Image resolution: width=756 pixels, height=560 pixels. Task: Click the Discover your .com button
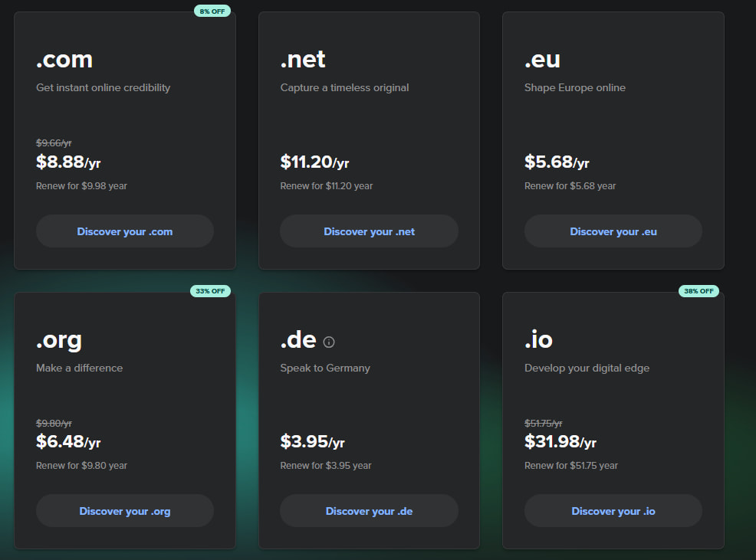(x=125, y=231)
